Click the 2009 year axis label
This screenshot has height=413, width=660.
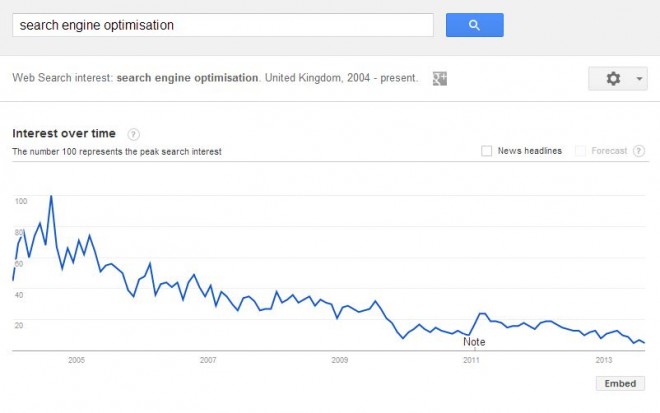coord(340,359)
